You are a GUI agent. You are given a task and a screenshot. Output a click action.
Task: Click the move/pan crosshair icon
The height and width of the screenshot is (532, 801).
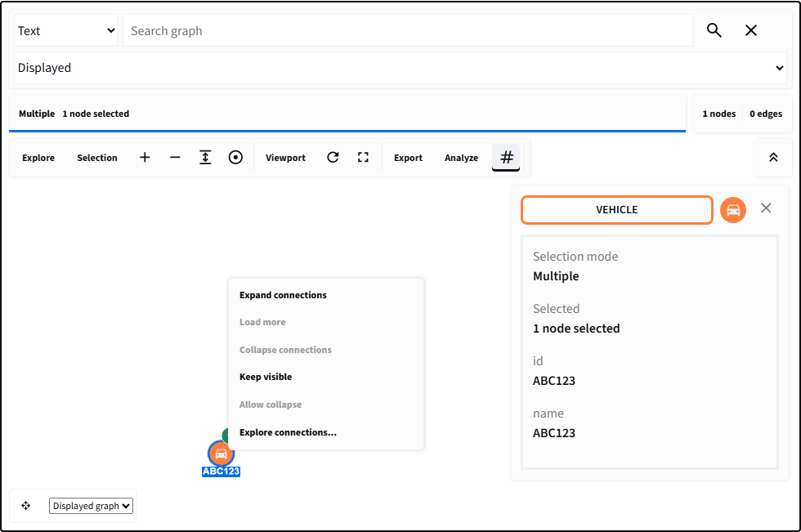[26, 506]
